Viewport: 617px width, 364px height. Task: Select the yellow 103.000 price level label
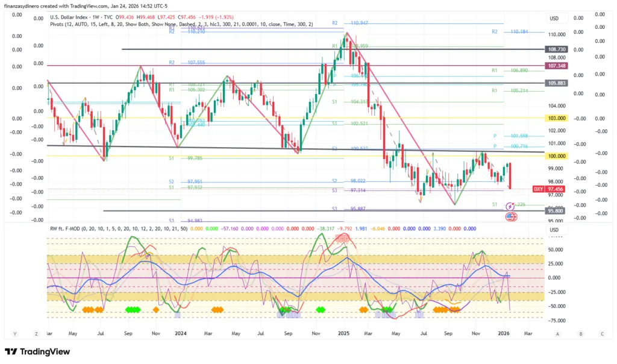(x=554, y=119)
